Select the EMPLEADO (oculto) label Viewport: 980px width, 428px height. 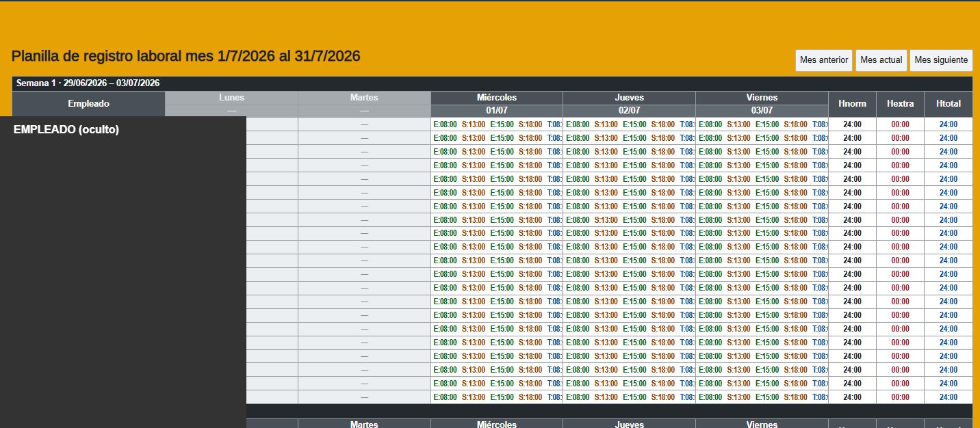click(x=66, y=130)
